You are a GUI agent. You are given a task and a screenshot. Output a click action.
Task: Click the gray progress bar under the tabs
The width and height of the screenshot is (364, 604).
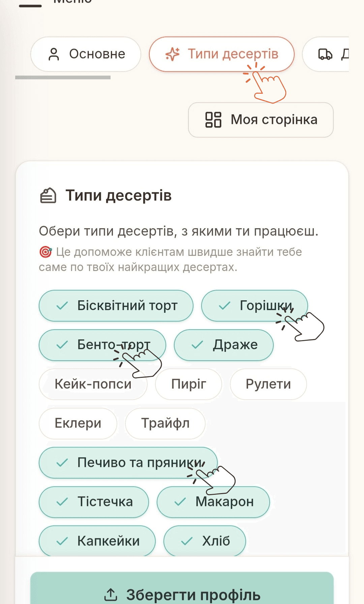point(63,78)
